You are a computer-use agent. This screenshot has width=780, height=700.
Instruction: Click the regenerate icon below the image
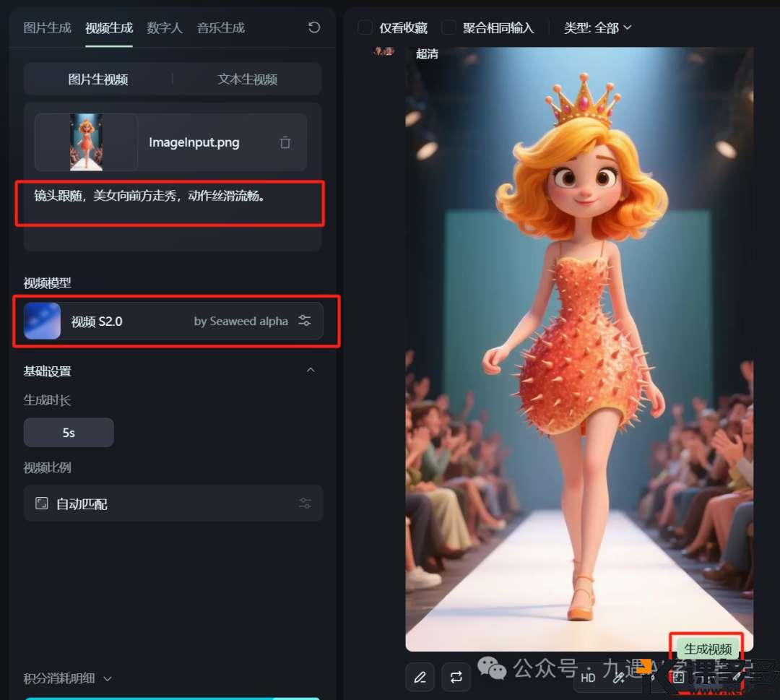tap(456, 677)
